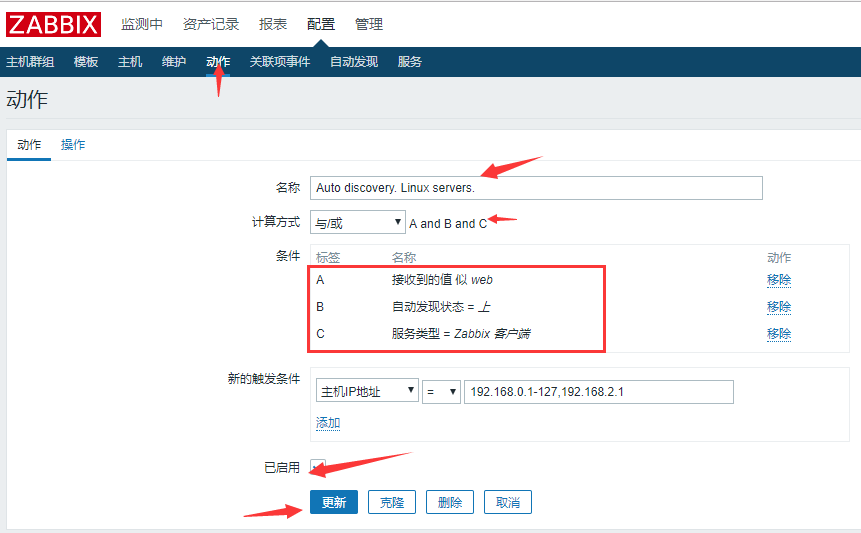The height and width of the screenshot is (533, 861).
Task: Click condition text 自动发现状态 = 上
Action: pyautogui.click(x=441, y=307)
